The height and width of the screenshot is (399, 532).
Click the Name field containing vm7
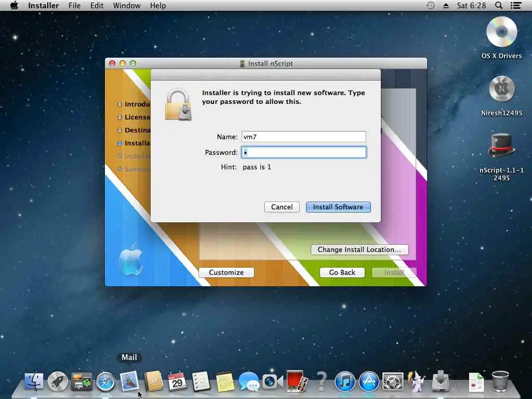[x=303, y=137]
